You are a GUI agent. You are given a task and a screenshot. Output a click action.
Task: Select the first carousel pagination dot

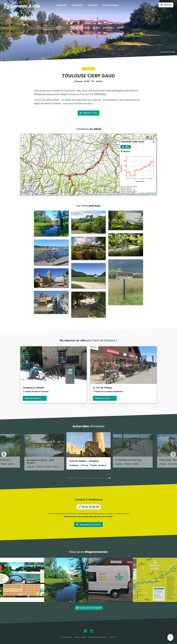click(68, 478)
